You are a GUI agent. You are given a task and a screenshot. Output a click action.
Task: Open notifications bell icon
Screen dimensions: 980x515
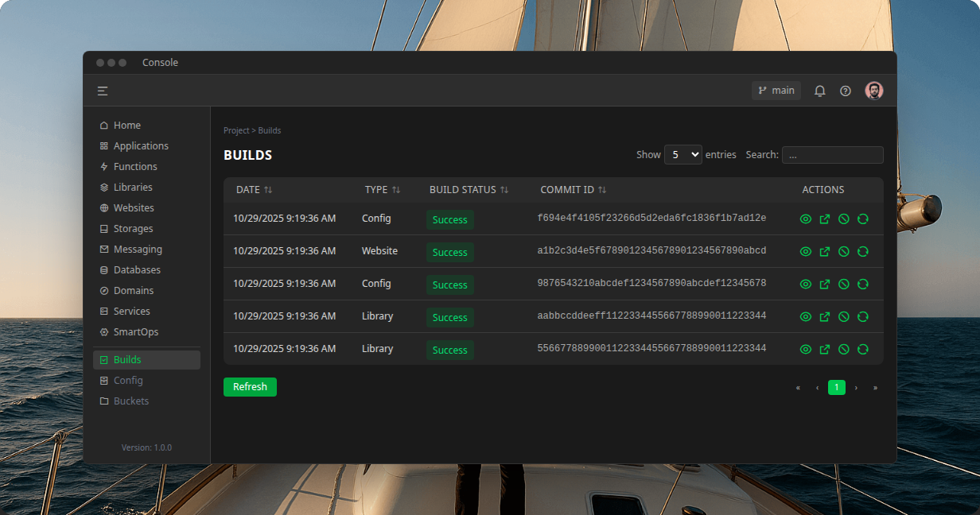819,91
